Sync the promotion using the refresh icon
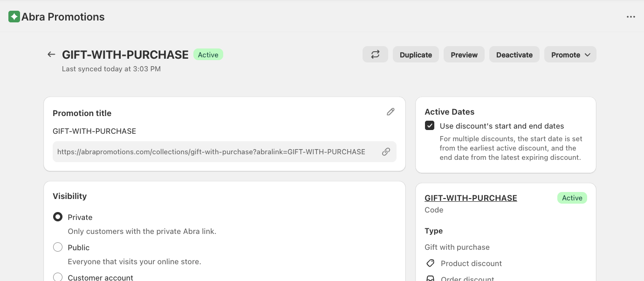The image size is (644, 281). pyautogui.click(x=375, y=55)
